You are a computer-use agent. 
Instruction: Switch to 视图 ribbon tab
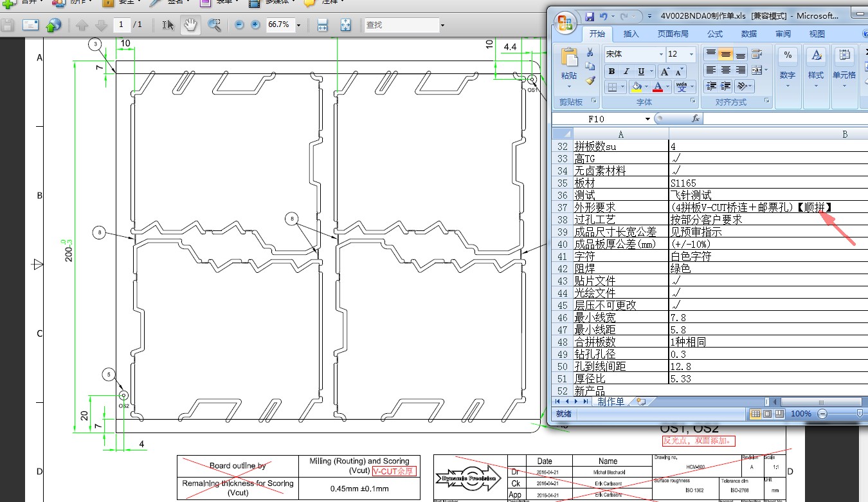coord(817,34)
